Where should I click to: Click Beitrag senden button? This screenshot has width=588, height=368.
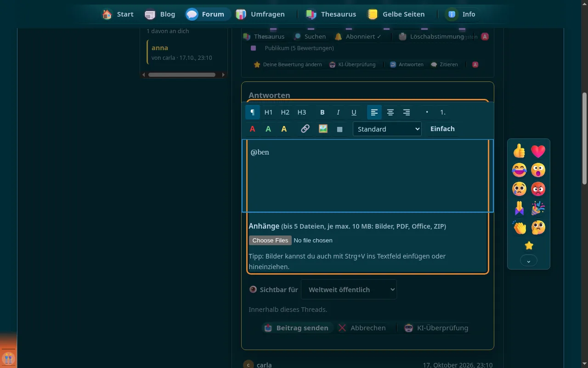pyautogui.click(x=296, y=328)
